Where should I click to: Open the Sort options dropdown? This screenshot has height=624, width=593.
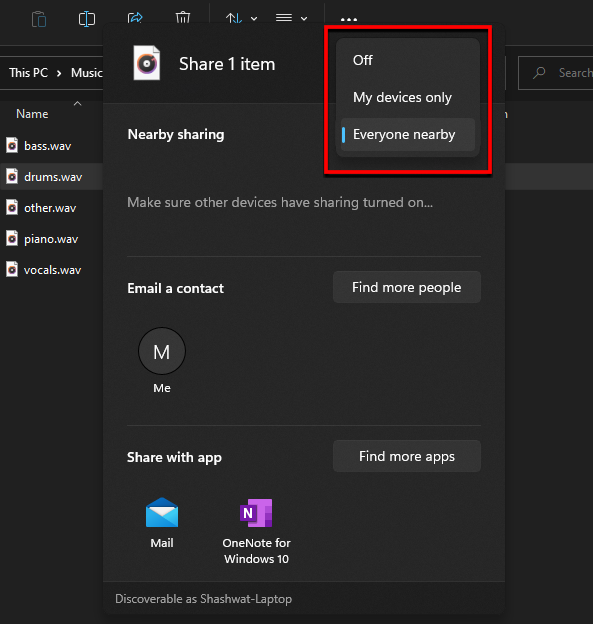coord(241,18)
